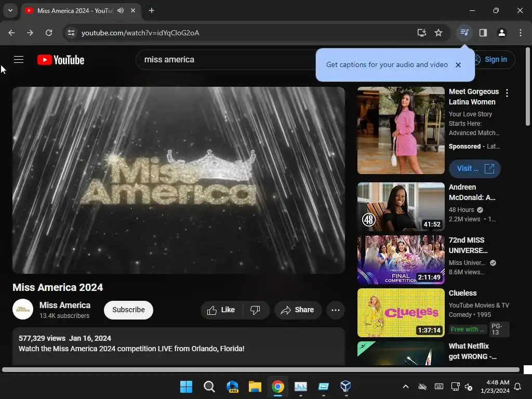Click the volume muted icon in system tray
532x399 pixels.
click(x=469, y=387)
